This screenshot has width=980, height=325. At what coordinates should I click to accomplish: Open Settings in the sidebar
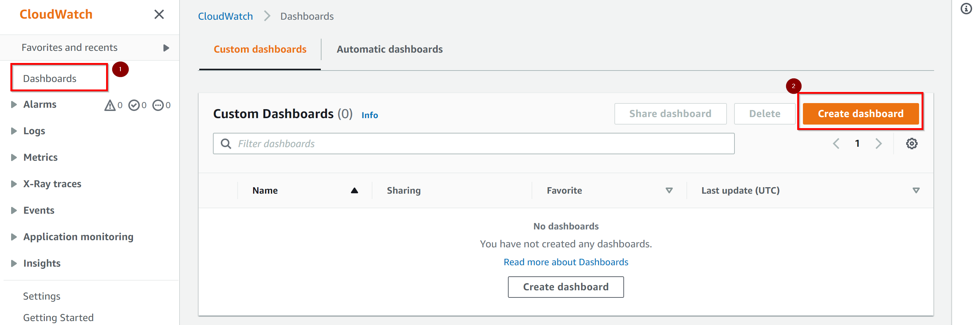click(42, 296)
